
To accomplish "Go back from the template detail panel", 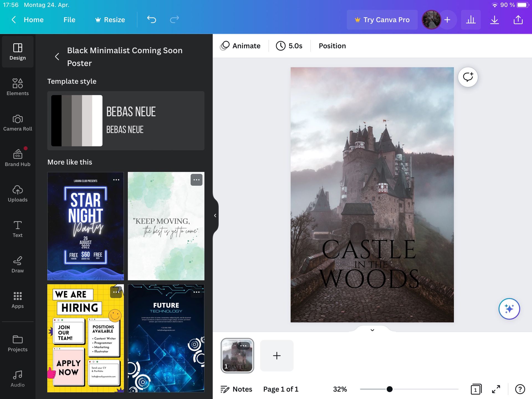I will tap(57, 57).
